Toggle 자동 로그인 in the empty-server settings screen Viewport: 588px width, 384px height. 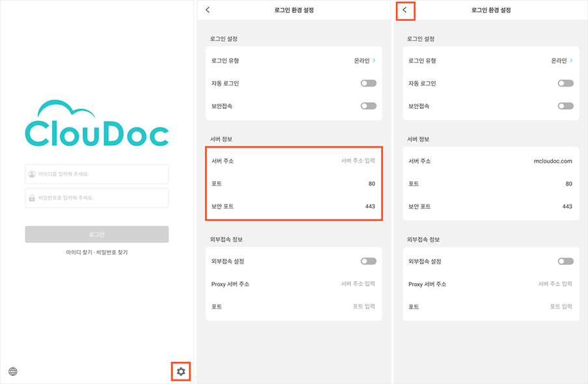tap(369, 83)
